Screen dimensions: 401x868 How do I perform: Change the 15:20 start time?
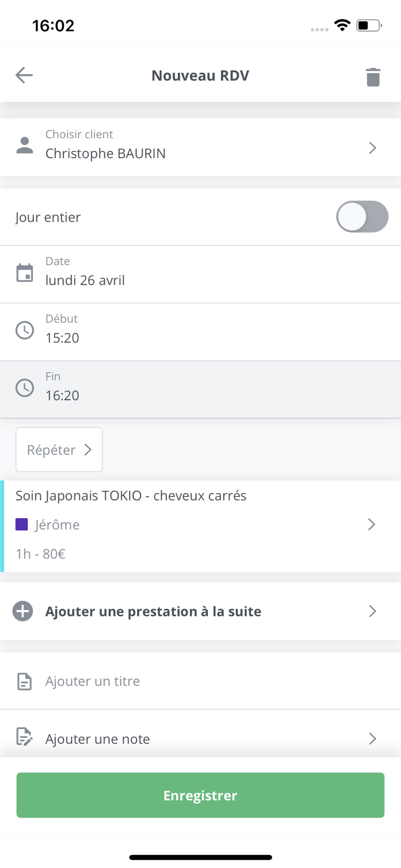pos(200,332)
